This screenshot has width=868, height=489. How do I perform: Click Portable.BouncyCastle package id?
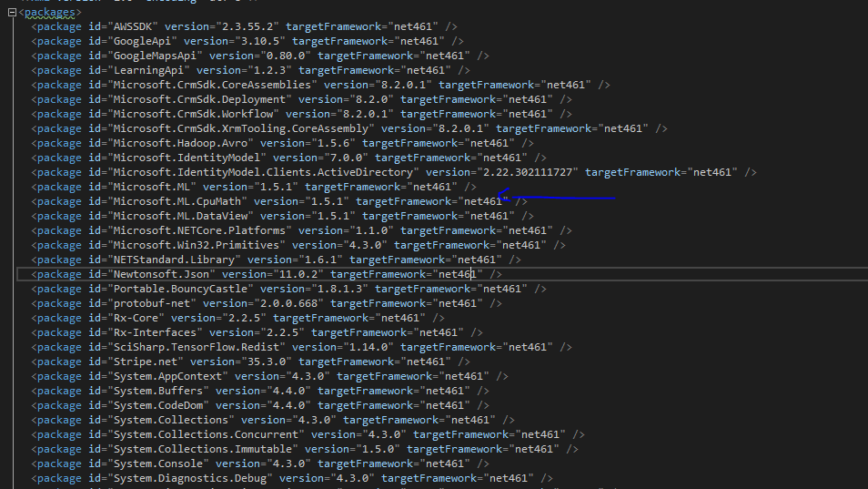coord(180,289)
